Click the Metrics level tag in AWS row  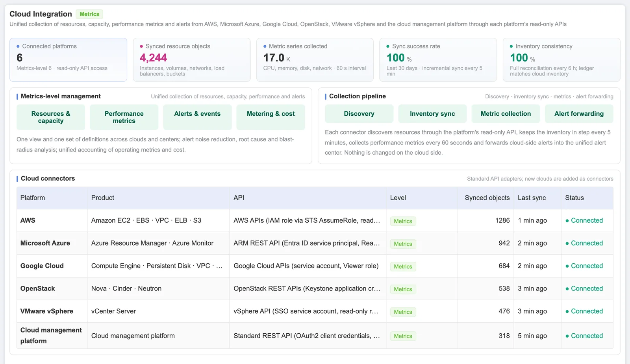[403, 221]
